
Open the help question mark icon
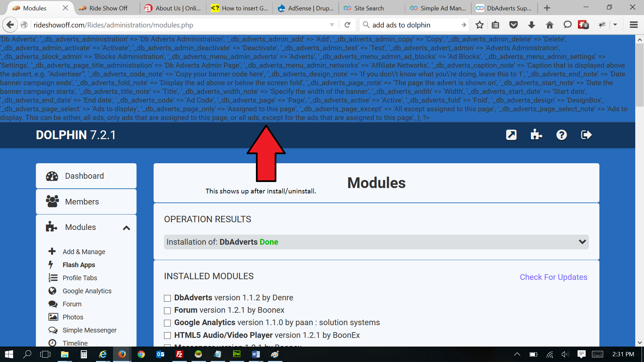pos(561,135)
